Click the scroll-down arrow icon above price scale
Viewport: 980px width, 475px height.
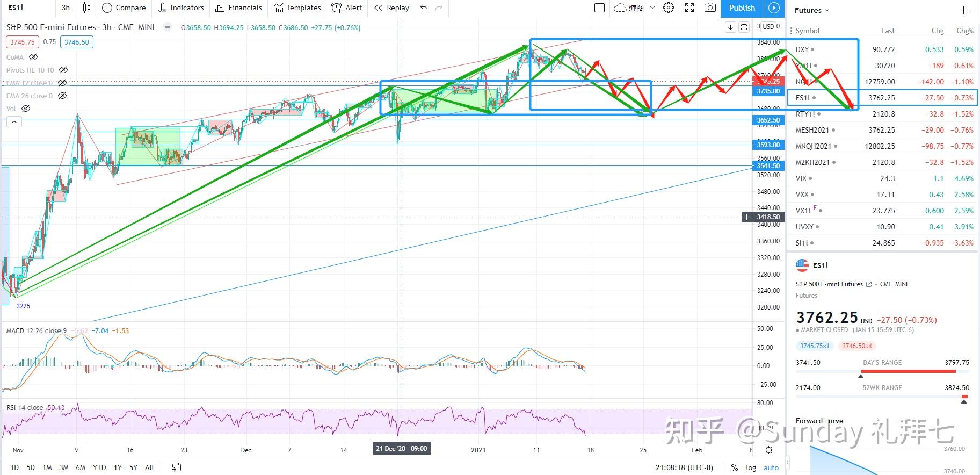coord(730,27)
